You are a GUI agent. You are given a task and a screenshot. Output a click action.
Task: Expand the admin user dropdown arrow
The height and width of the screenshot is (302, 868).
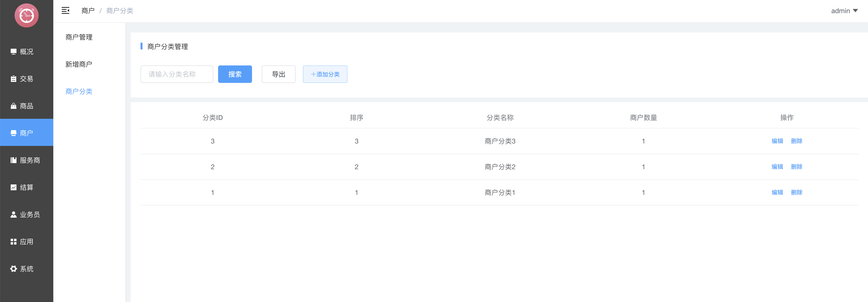click(x=855, y=11)
